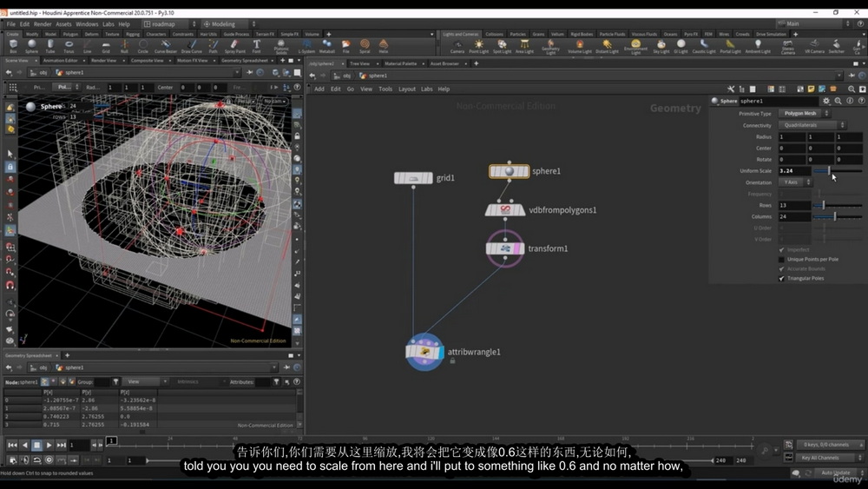Screen dimensions: 868x489
Task: Select the attribwrangle1 node
Action: click(424, 352)
